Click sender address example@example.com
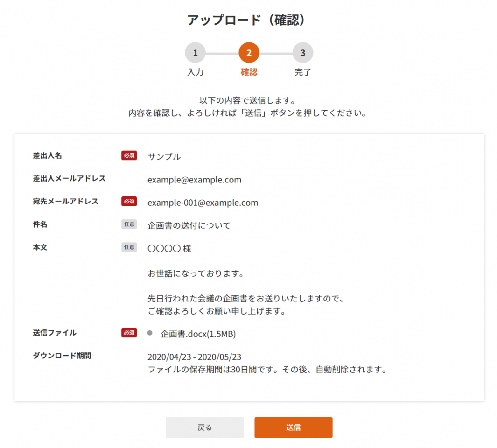 [x=194, y=180]
